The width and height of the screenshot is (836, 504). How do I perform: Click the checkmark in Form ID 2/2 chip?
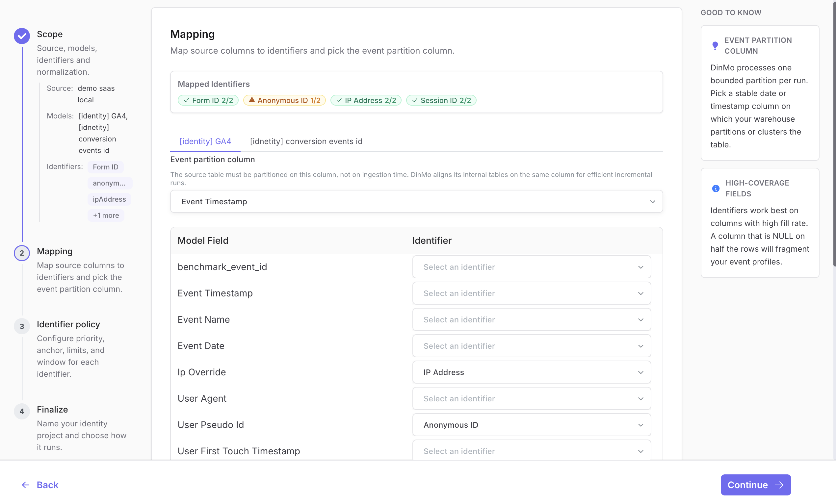[x=186, y=100]
